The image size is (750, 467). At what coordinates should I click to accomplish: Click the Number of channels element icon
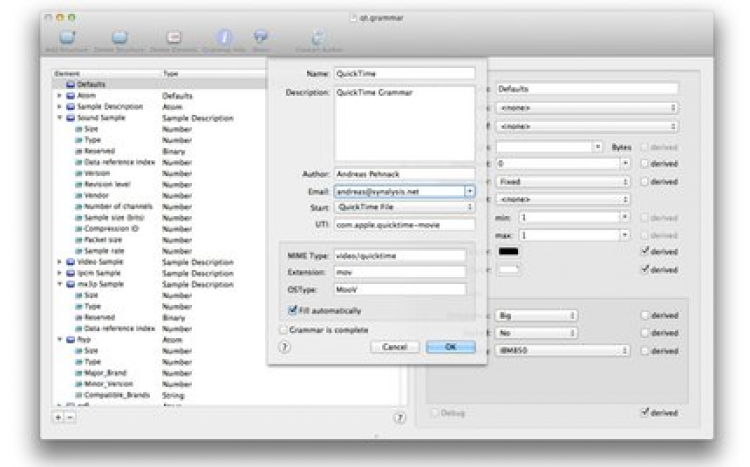78,206
